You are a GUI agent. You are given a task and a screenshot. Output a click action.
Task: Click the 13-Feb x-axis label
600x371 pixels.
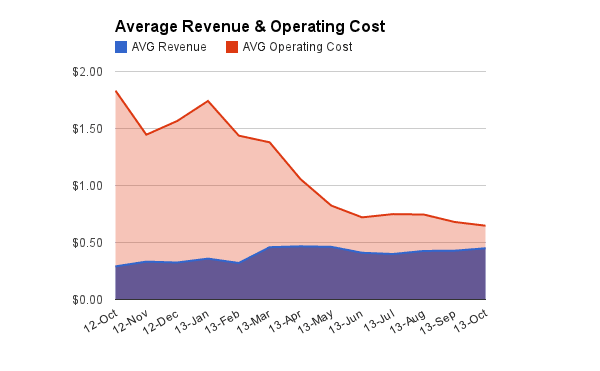click(222, 322)
